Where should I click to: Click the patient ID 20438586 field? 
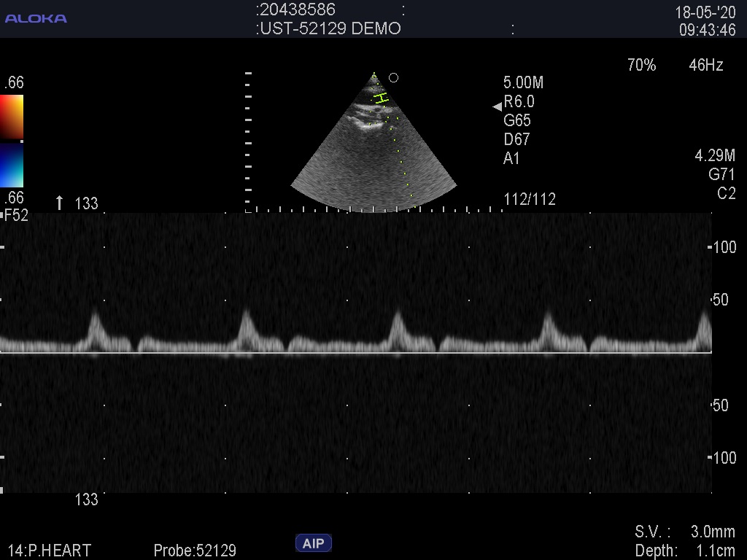tap(295, 9)
